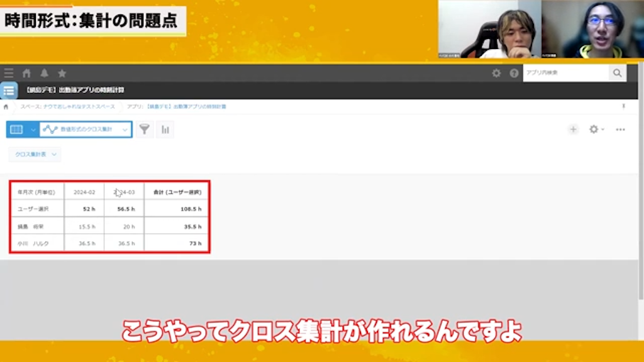
Task: Click the blue app icon beside the app title
Action: click(x=9, y=91)
